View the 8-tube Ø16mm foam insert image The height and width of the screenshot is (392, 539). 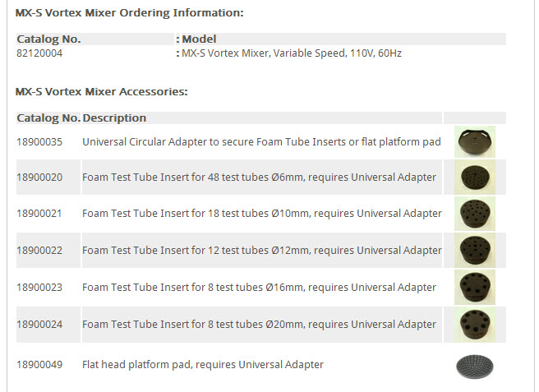tap(475, 288)
